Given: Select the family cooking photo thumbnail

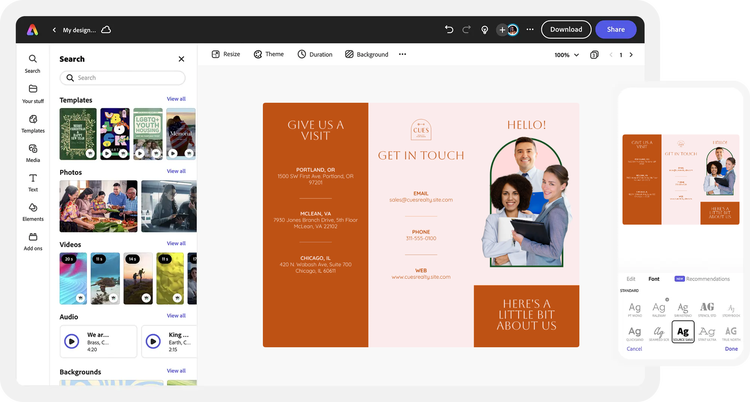Looking at the screenshot, I should point(99,206).
